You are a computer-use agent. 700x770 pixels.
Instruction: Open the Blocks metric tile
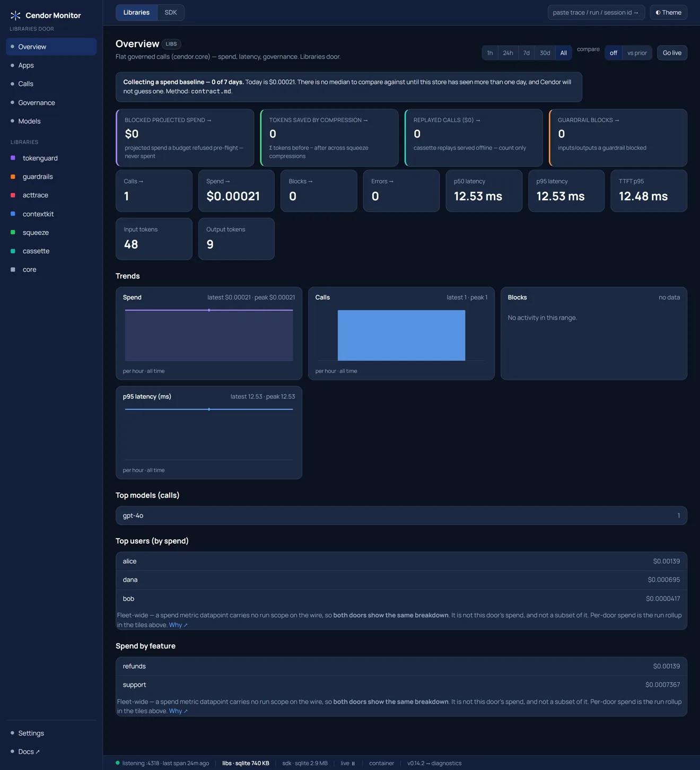point(319,191)
